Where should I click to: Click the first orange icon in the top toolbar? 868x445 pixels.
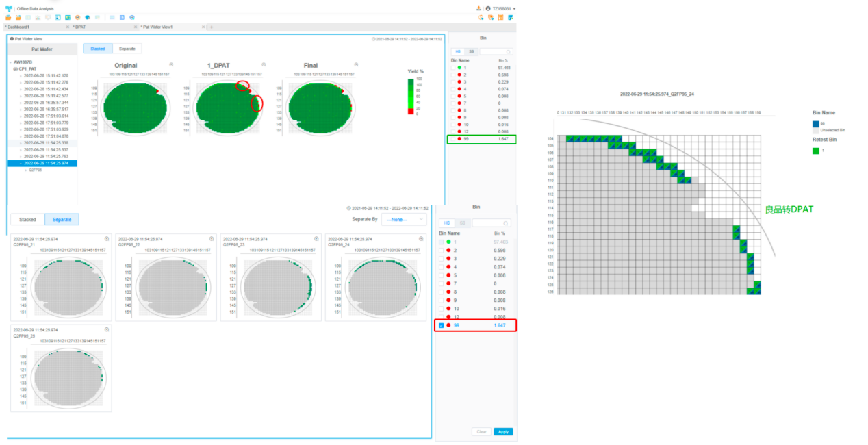click(x=8, y=17)
